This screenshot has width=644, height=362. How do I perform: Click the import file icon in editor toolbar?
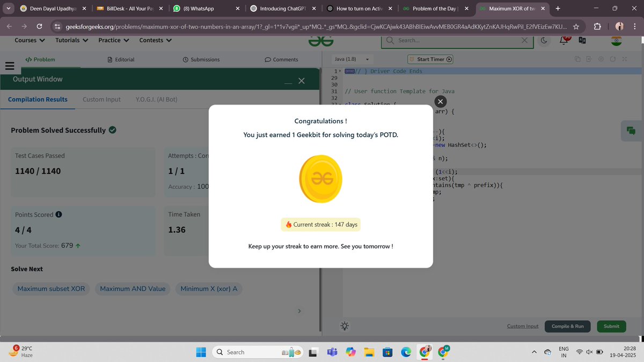[x=589, y=60]
